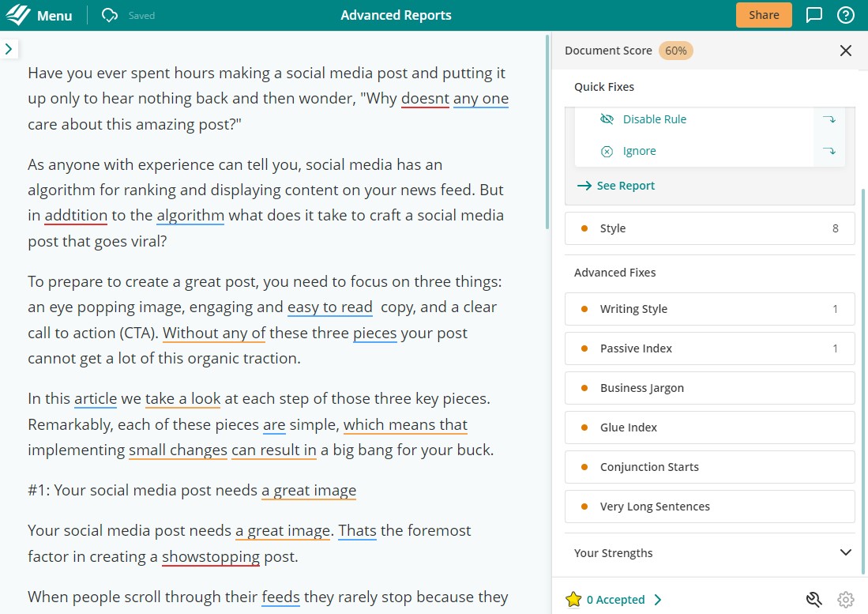
Task: Click Disable Rule option
Action: [654, 119]
